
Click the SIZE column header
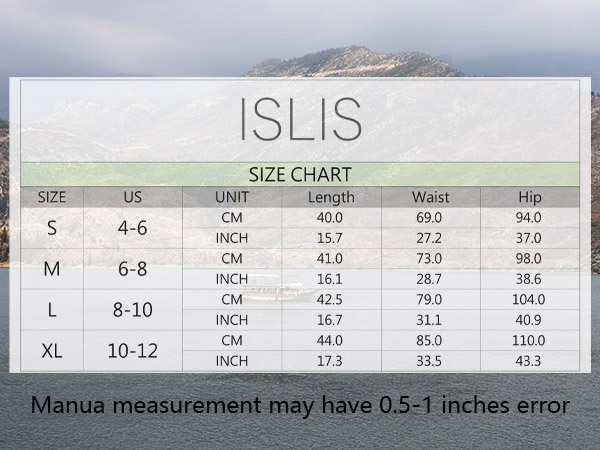tap(52, 197)
